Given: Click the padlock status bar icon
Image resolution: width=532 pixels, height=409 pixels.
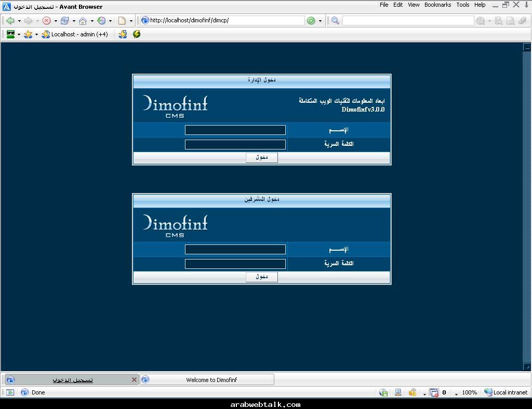Looking at the screenshot, I should (x=413, y=392).
